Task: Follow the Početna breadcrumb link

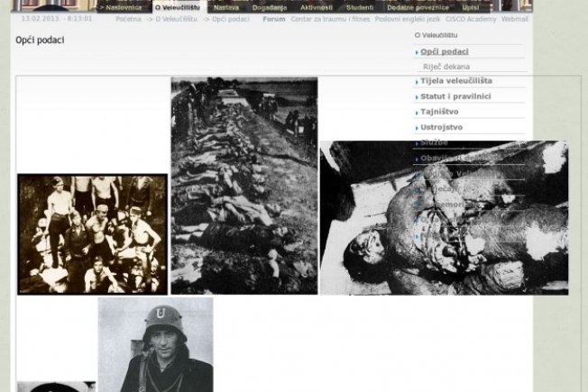Action: coord(128,19)
